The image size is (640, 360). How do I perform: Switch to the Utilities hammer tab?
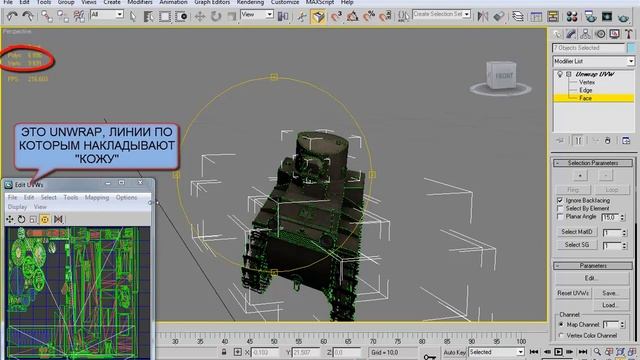tap(629, 34)
